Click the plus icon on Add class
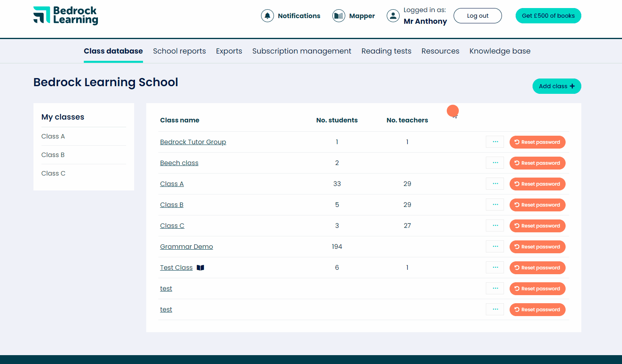Viewport: 622px width, 364px height. pyautogui.click(x=572, y=86)
